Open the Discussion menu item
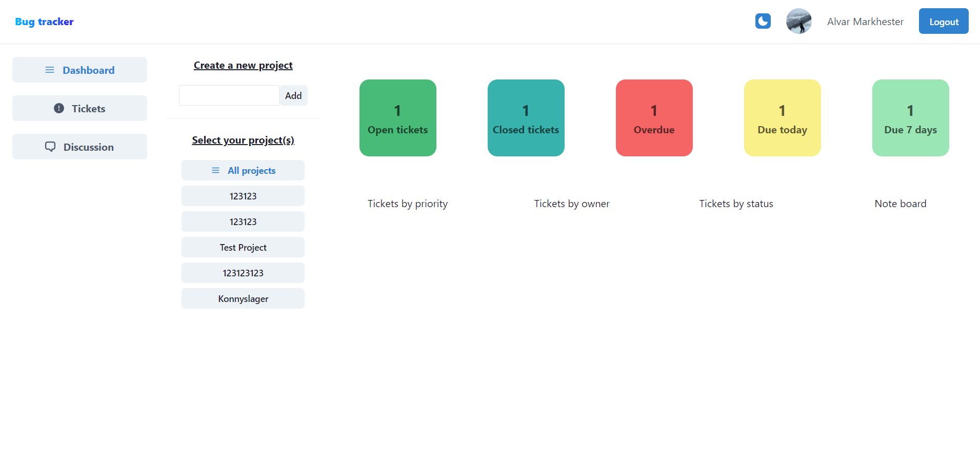This screenshot has width=980, height=464. 79,147
